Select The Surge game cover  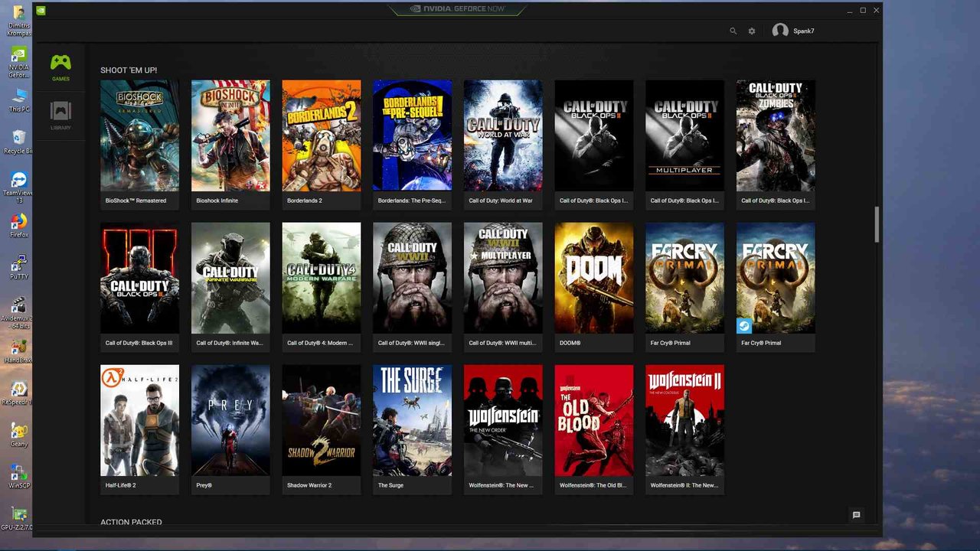[x=412, y=420]
